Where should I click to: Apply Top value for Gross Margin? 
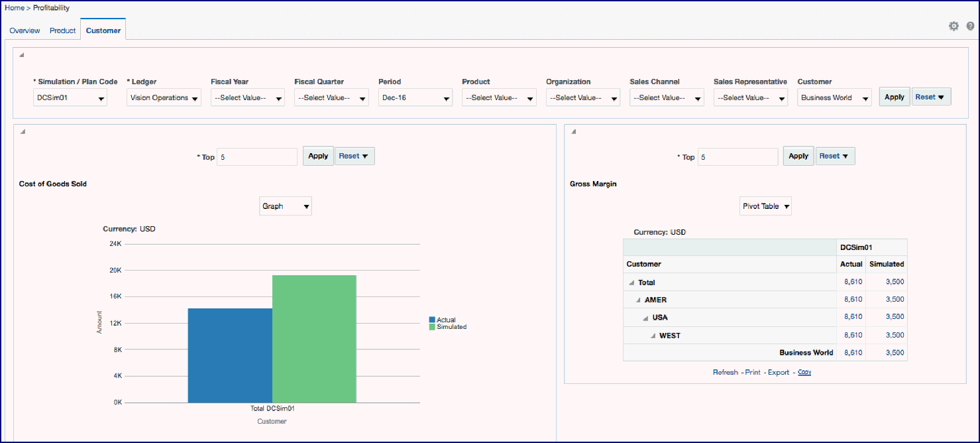tap(798, 156)
